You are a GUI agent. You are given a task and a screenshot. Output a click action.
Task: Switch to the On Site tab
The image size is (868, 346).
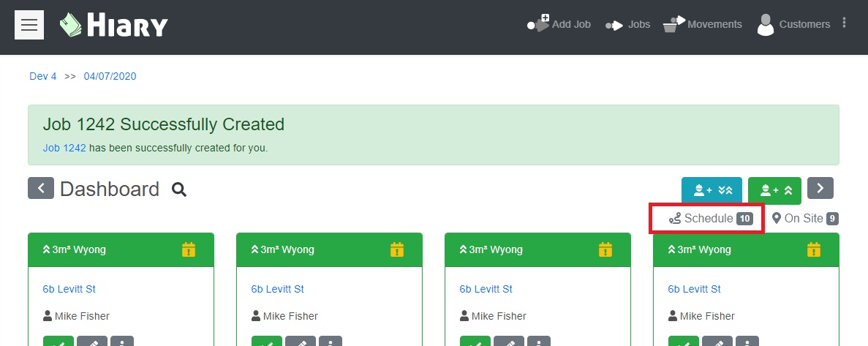[805, 219]
